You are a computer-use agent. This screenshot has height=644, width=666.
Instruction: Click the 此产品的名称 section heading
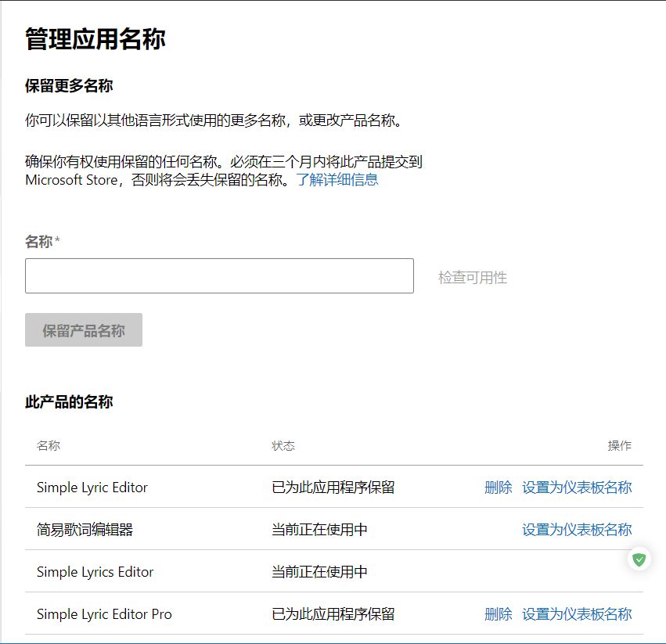[69, 401]
